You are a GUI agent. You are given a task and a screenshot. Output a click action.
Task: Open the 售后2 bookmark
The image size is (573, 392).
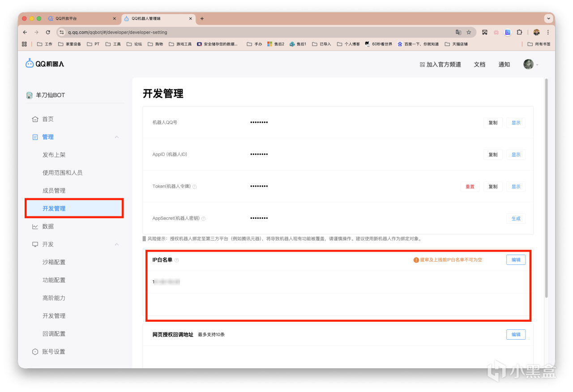pos(276,44)
